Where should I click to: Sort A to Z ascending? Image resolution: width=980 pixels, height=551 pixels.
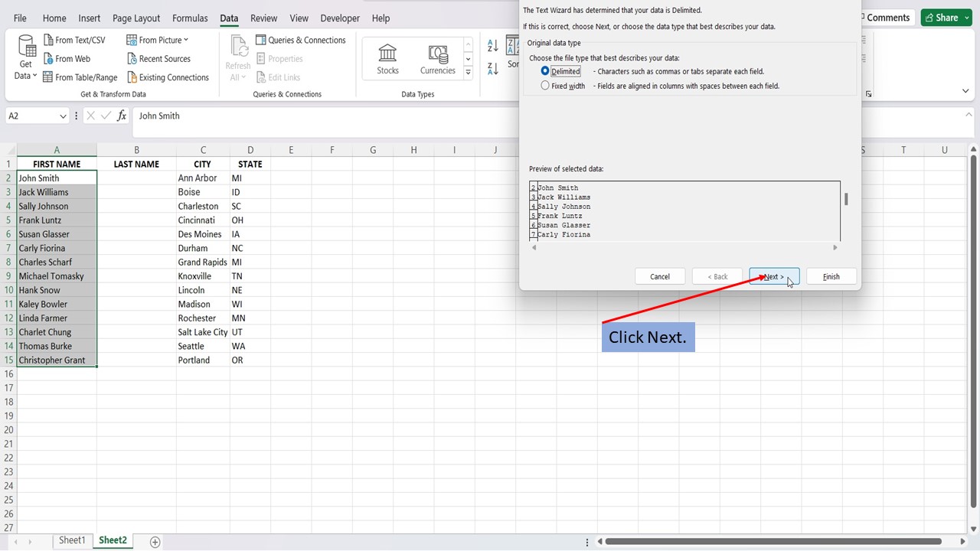[493, 46]
